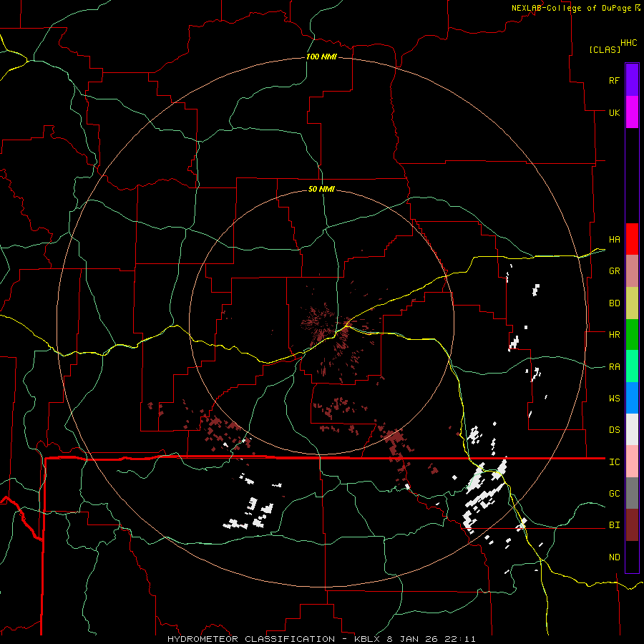Viewport: 644px width, 644px height.
Task: Click the [CLAS] units label
Action: (604, 49)
